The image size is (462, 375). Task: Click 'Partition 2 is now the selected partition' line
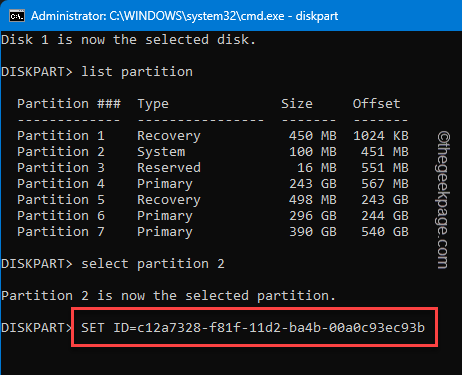click(168, 296)
